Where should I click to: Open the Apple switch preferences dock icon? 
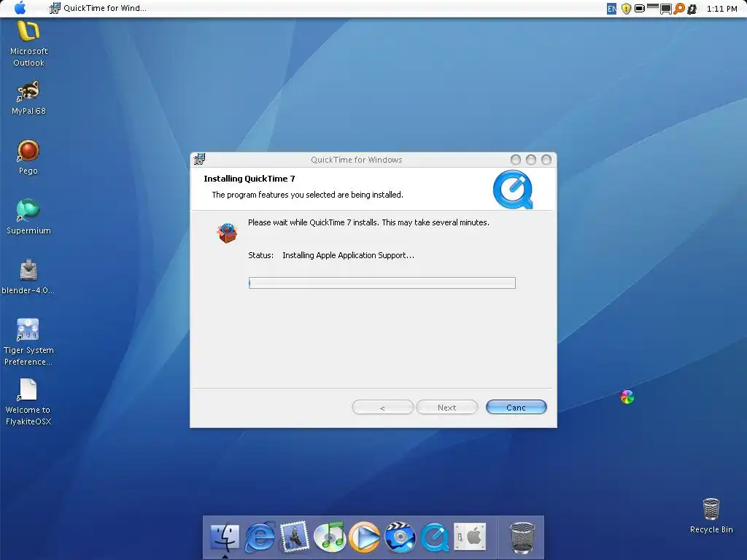(470, 537)
